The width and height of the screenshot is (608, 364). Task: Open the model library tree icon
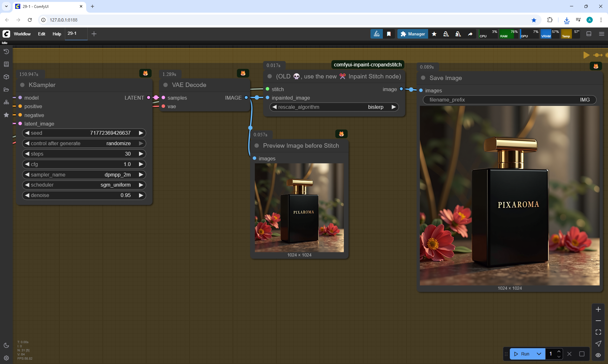(x=6, y=102)
